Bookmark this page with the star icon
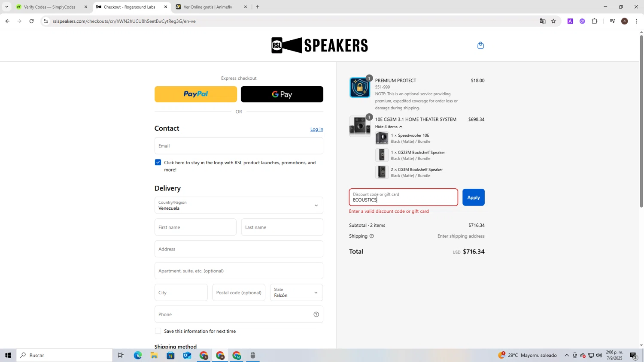 [x=553, y=21]
